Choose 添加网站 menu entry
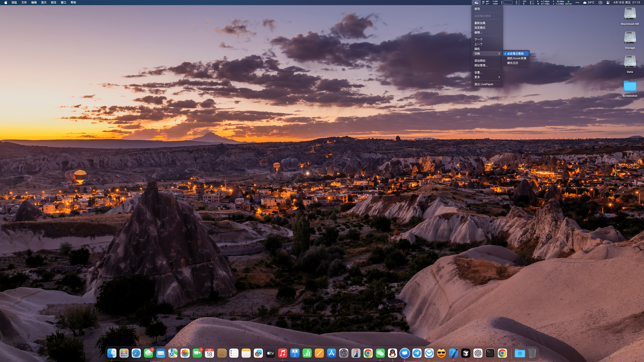 [487, 61]
